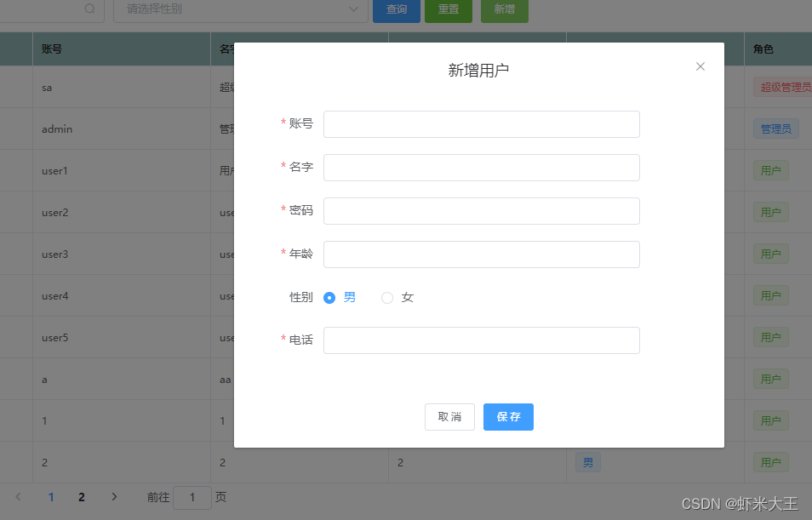812x520 pixels.
Task: Click the 男 gender tag in last row
Action: (x=588, y=462)
